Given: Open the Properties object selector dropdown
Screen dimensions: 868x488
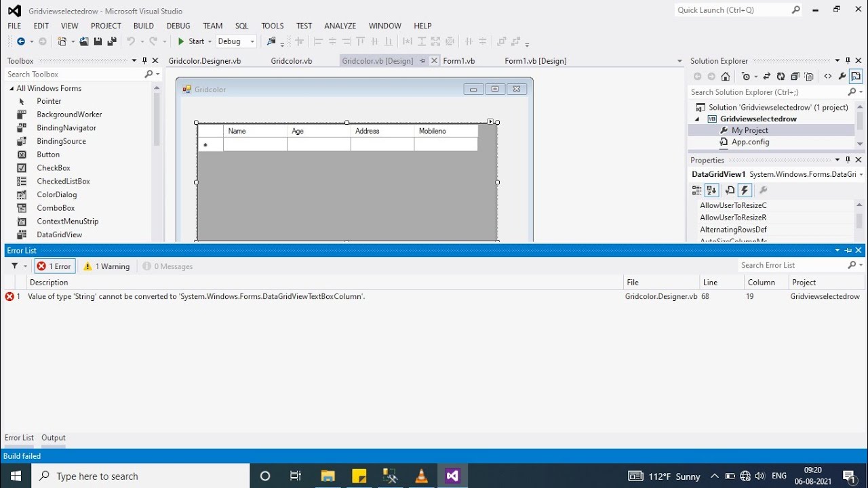Looking at the screenshot, I should pyautogui.click(x=861, y=174).
